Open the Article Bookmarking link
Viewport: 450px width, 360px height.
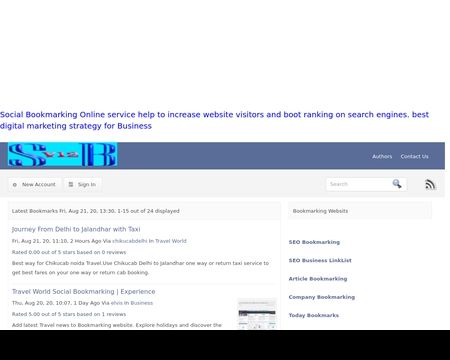(x=318, y=279)
